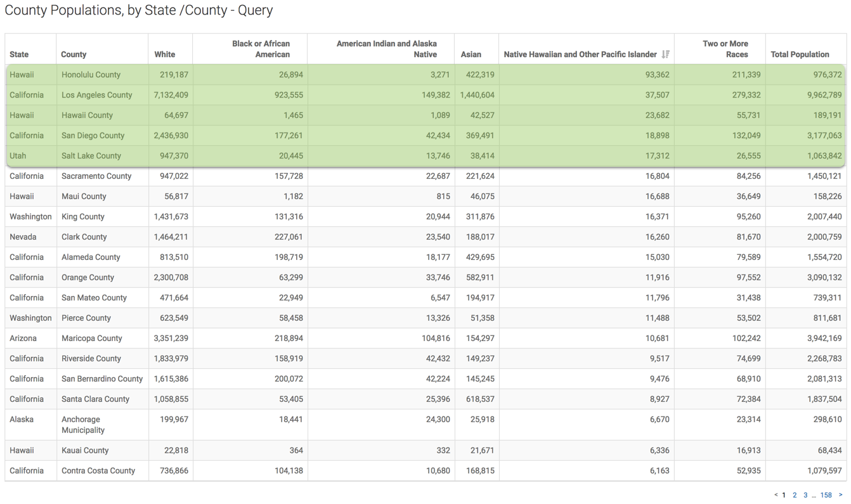
Task: Click the Salt Lake County cell
Action: tap(91, 156)
